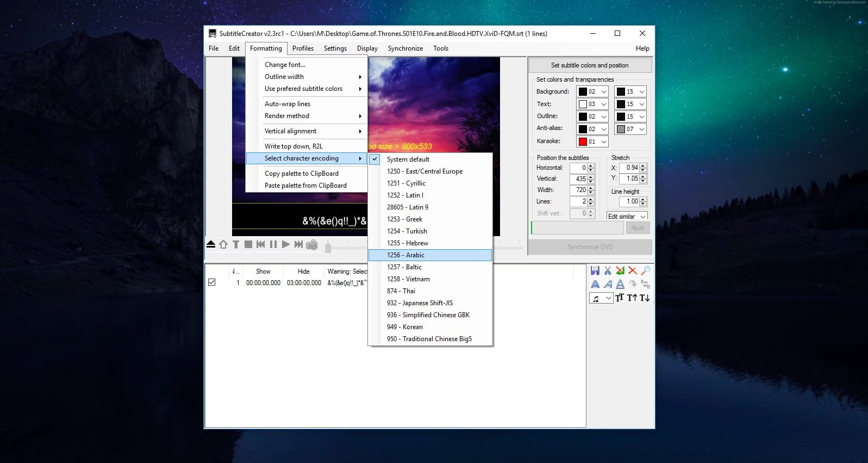Open the Karaoke color dropdown

[x=592, y=141]
